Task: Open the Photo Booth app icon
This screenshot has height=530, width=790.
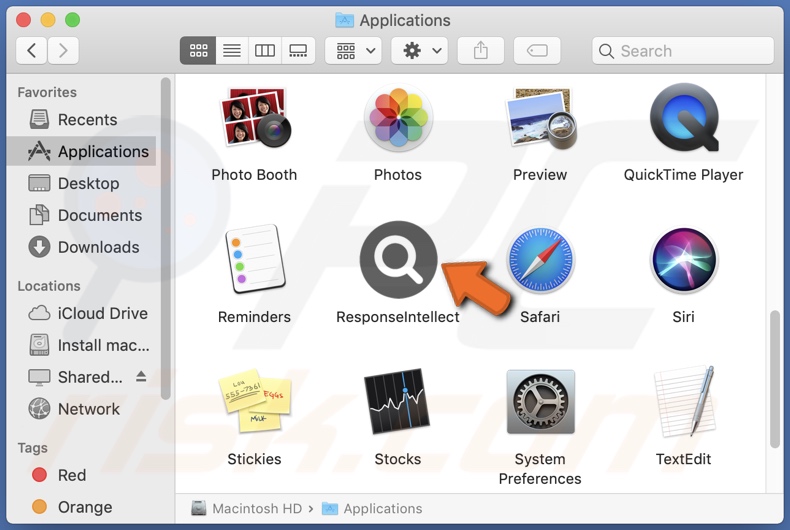Action: pos(255,118)
